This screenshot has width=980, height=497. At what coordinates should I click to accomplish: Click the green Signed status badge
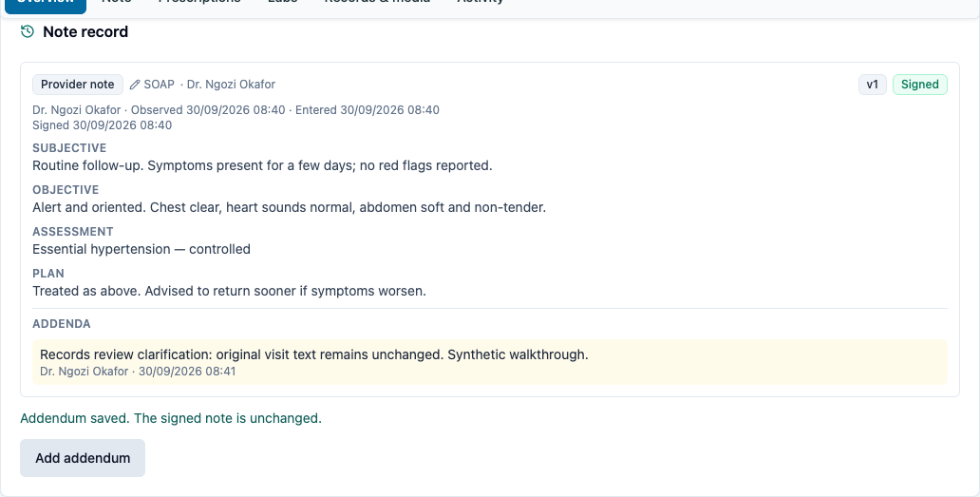(920, 85)
